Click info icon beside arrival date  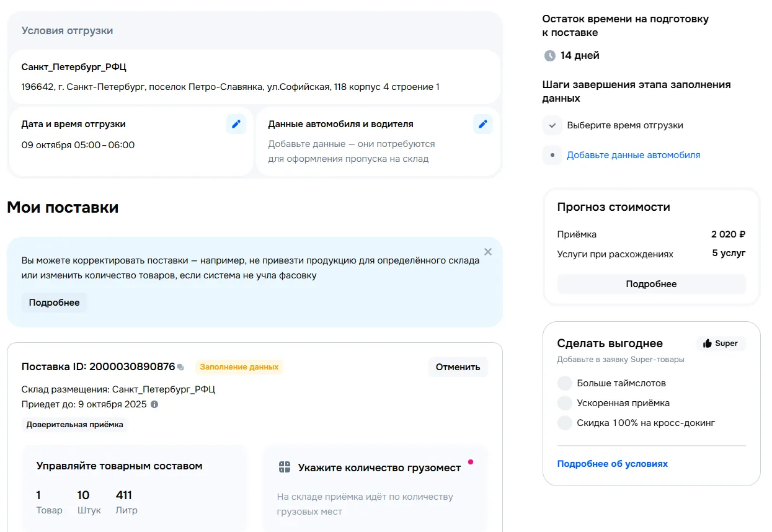pyautogui.click(x=154, y=404)
